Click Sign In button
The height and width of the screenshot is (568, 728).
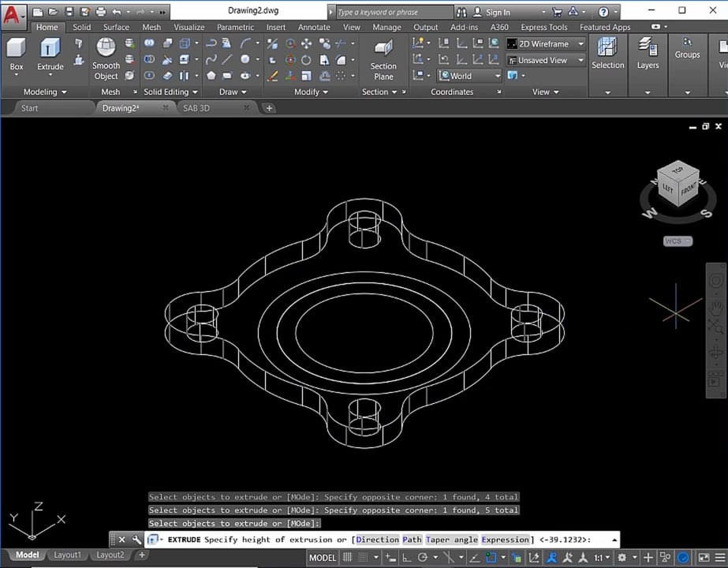(x=498, y=13)
